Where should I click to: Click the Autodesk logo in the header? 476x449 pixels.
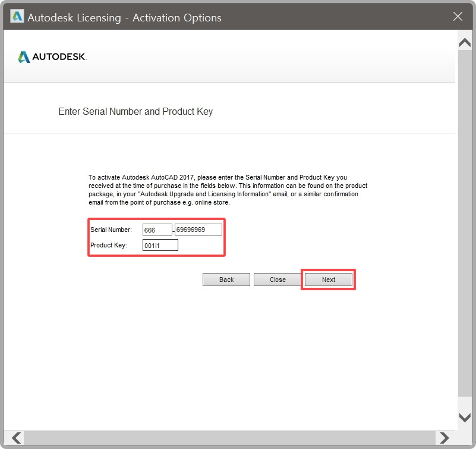[x=52, y=57]
